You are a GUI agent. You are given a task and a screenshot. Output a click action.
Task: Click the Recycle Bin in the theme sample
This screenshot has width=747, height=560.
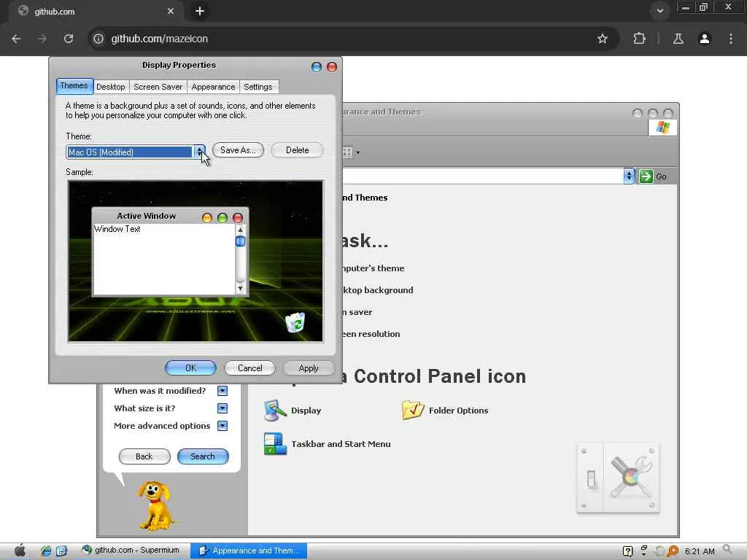pos(295,322)
